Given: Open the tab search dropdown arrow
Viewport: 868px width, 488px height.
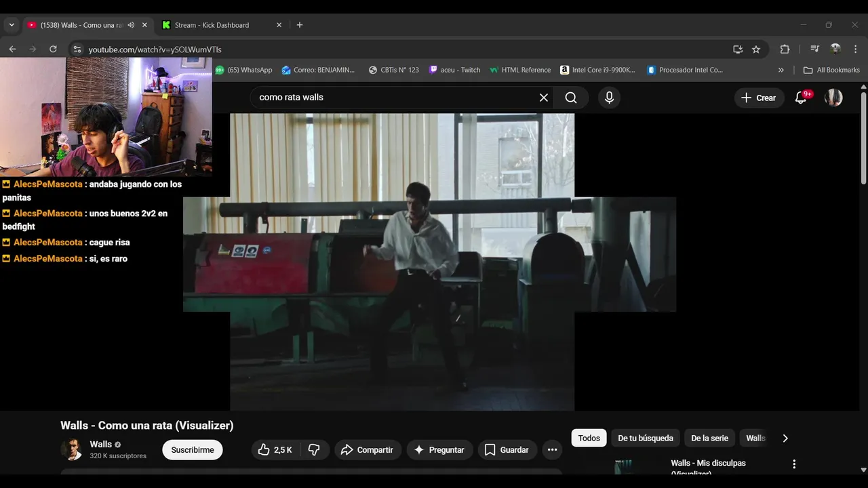Looking at the screenshot, I should tap(12, 25).
